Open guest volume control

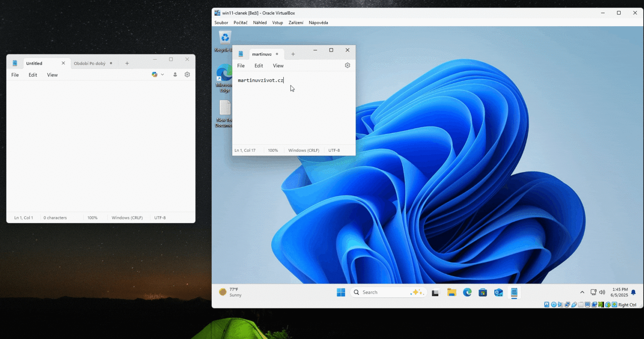(602, 292)
